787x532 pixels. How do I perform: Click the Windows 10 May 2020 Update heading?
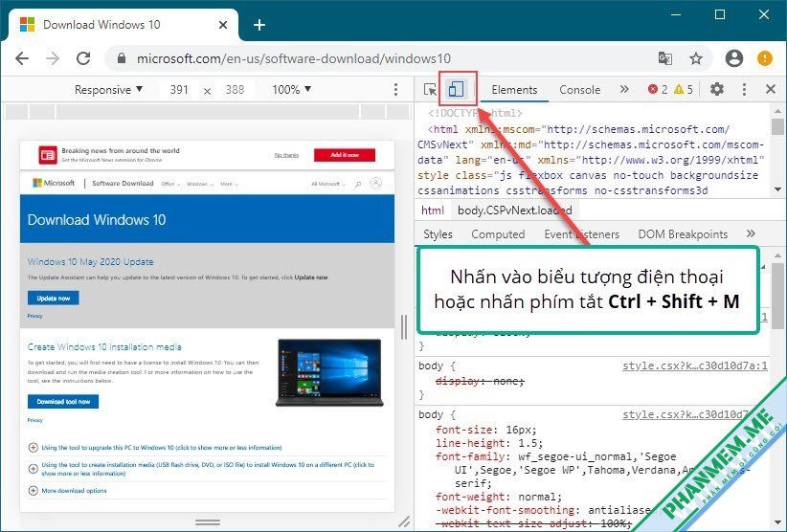(90, 262)
